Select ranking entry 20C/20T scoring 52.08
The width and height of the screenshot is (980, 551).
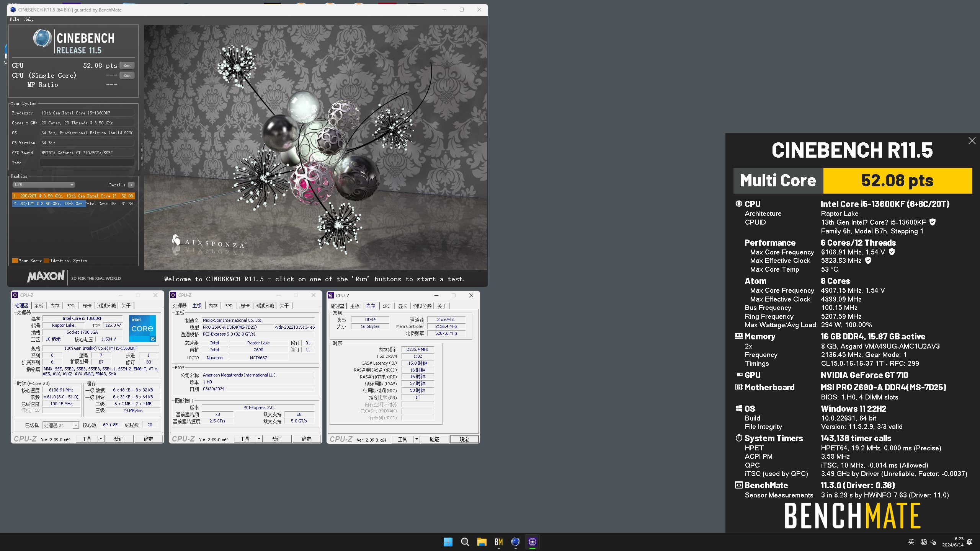pos(73,196)
